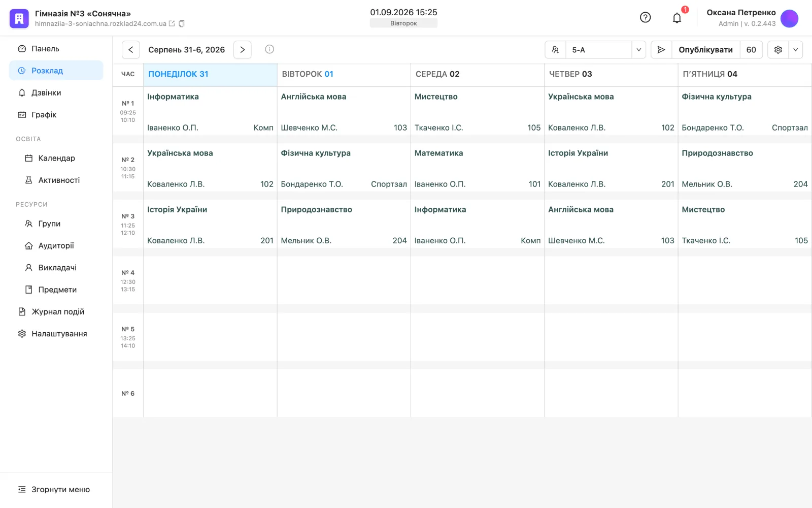This screenshot has width=812, height=508.
Task: Copy the school URL with copy icon
Action: pyautogui.click(x=182, y=24)
